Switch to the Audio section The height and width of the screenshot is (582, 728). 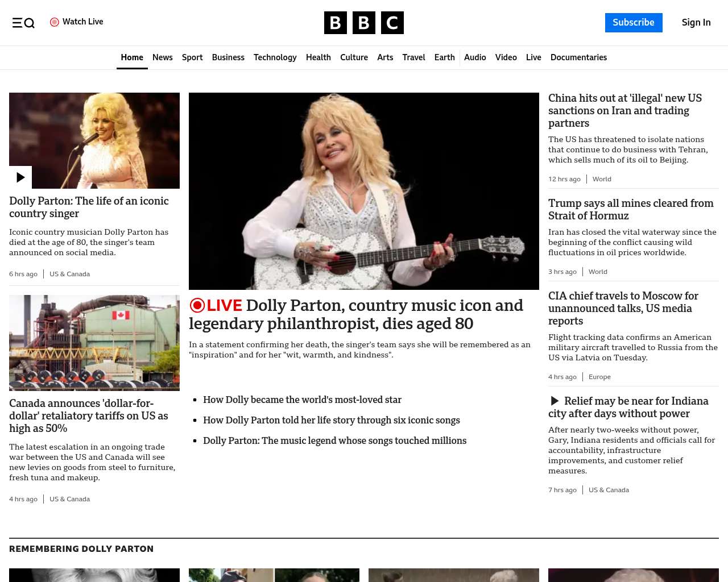[x=475, y=57]
